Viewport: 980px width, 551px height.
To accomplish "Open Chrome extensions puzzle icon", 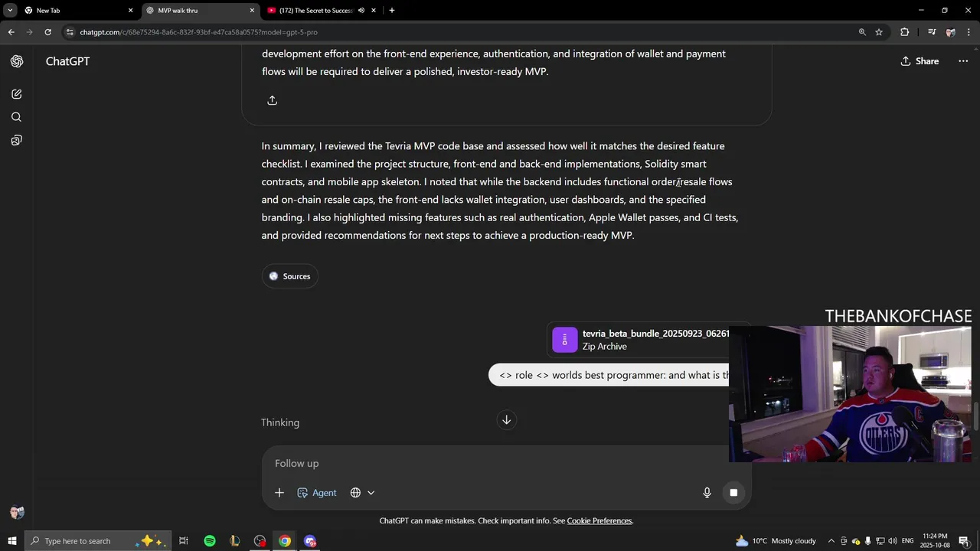I will pyautogui.click(x=905, y=32).
